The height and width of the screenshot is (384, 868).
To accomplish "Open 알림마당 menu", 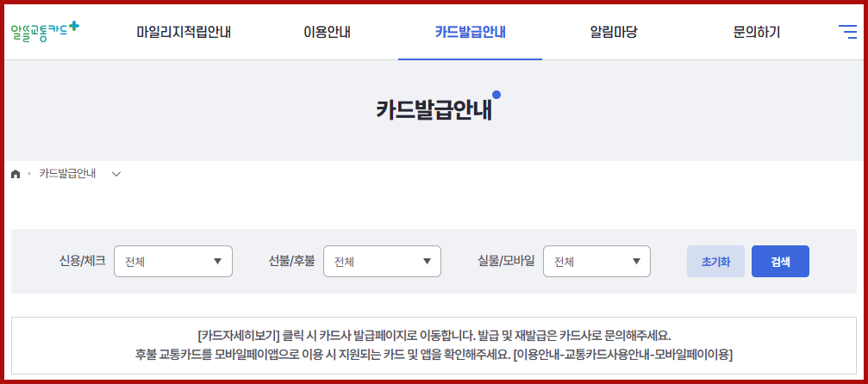I will pos(614,32).
